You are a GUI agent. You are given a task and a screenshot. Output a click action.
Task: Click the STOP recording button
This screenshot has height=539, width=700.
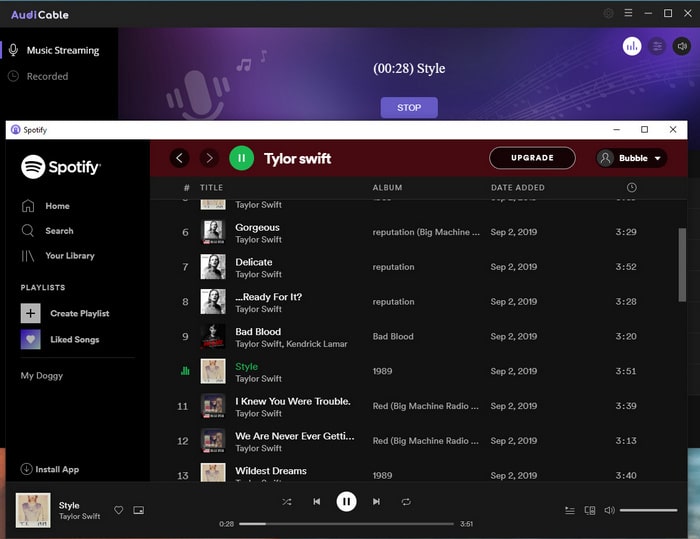coord(409,107)
